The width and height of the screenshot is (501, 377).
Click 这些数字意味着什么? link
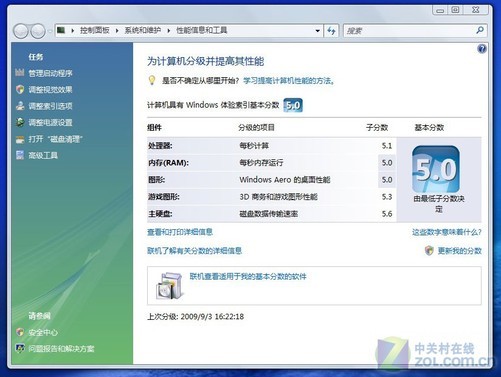point(447,232)
